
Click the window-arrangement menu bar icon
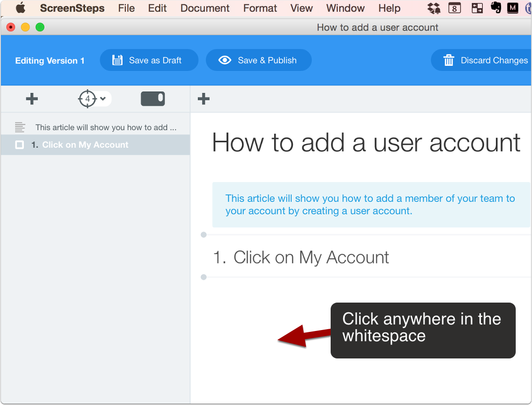coord(477,8)
